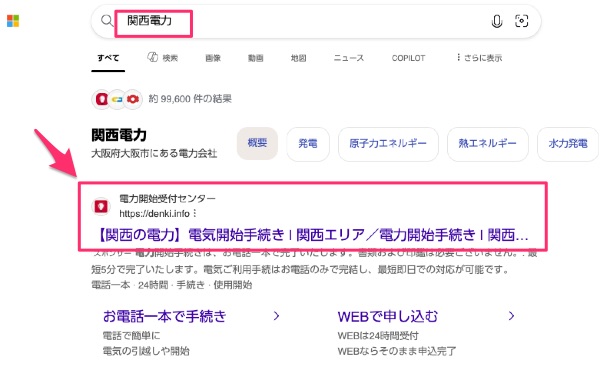Click the 大阪府大阪市にある電力会社 subtitle
Viewport: 600px width, 367px height.
click(x=154, y=154)
